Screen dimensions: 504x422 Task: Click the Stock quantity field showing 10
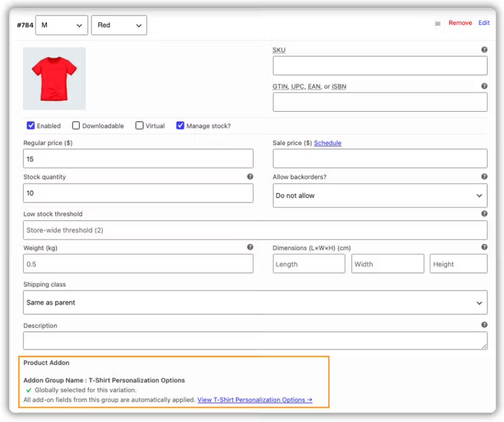point(138,193)
